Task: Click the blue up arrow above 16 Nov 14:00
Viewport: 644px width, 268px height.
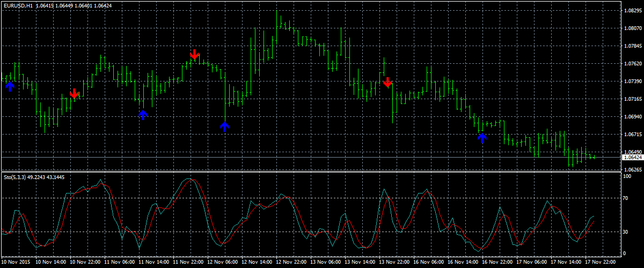Action: click(482, 138)
